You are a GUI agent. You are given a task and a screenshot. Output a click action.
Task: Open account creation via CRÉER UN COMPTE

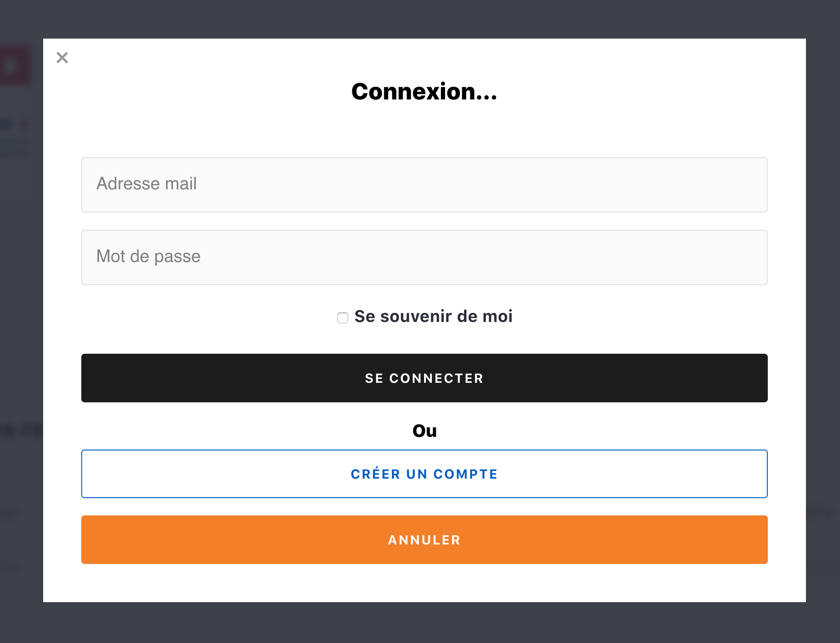tap(424, 474)
